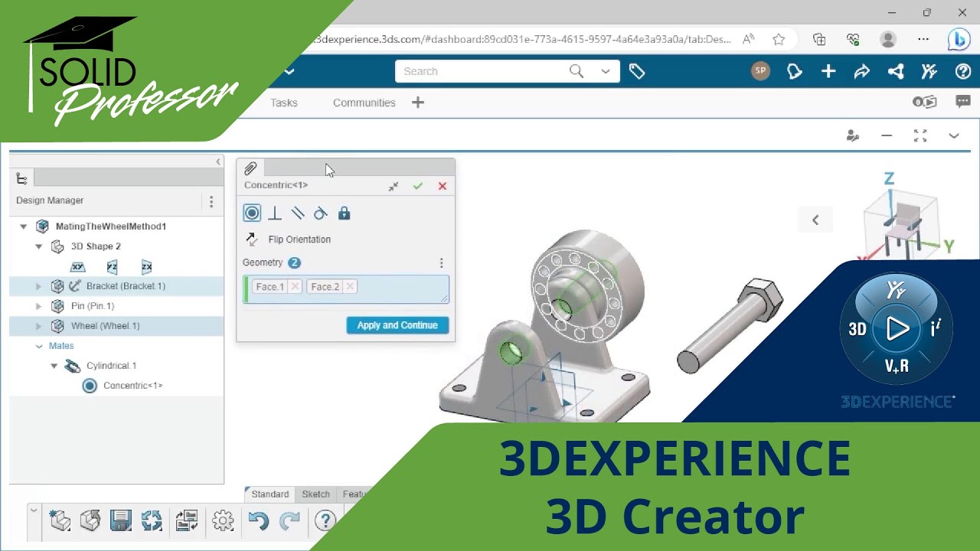Open the Settings gear in bottom toolbar
Image resolution: width=980 pixels, height=551 pixels.
pyautogui.click(x=223, y=521)
